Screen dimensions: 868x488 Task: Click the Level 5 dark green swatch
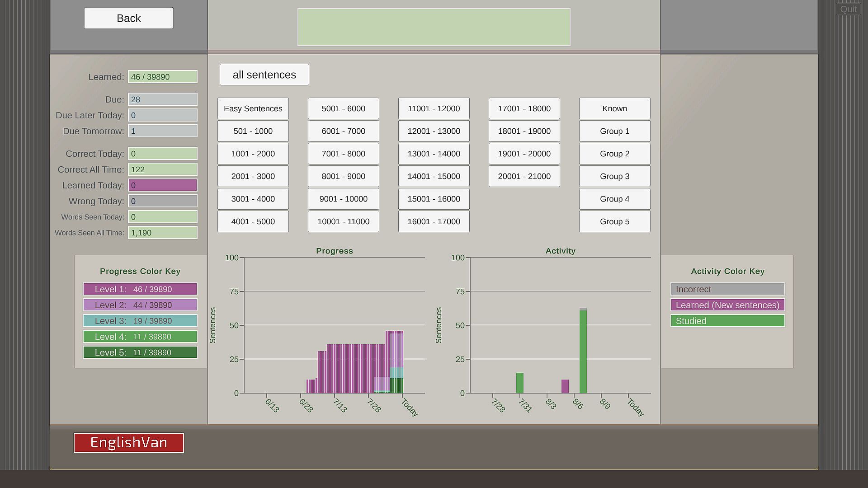(x=140, y=352)
